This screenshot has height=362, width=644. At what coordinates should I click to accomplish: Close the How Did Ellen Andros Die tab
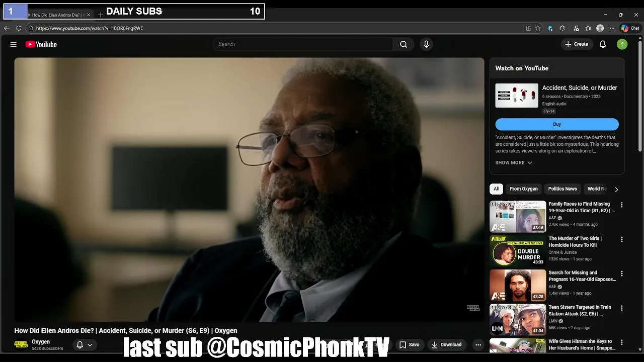[89, 15]
